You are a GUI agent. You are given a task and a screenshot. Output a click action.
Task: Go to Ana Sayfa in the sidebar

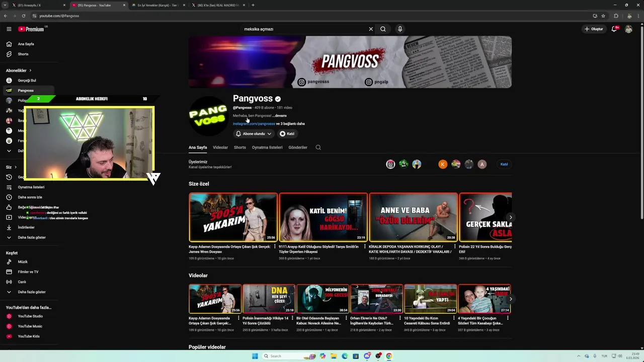point(26,44)
